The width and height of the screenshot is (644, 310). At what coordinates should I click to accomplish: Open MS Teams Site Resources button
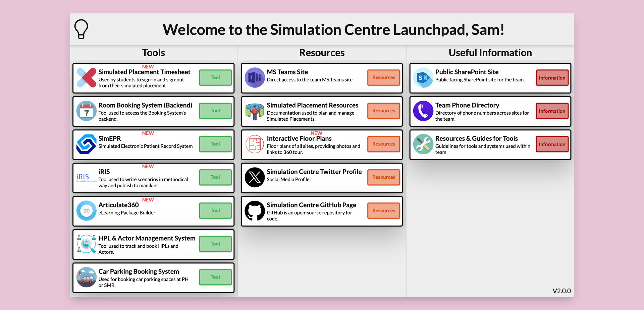point(384,77)
